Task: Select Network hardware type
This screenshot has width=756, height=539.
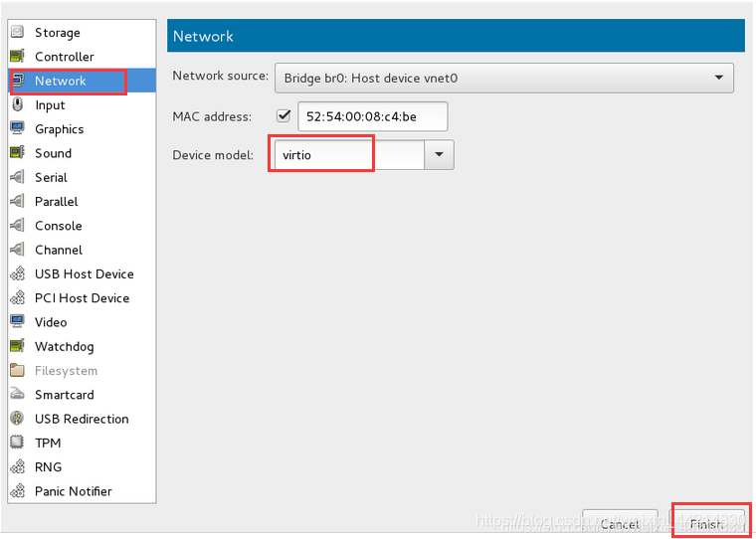Action: coord(82,81)
